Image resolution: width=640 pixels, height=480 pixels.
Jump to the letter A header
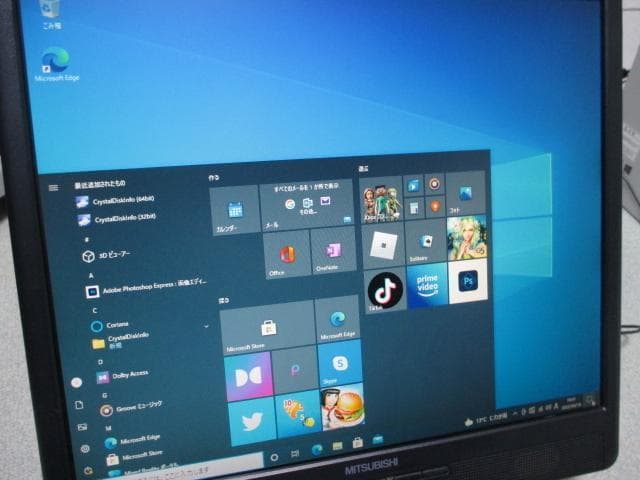tap(91, 276)
